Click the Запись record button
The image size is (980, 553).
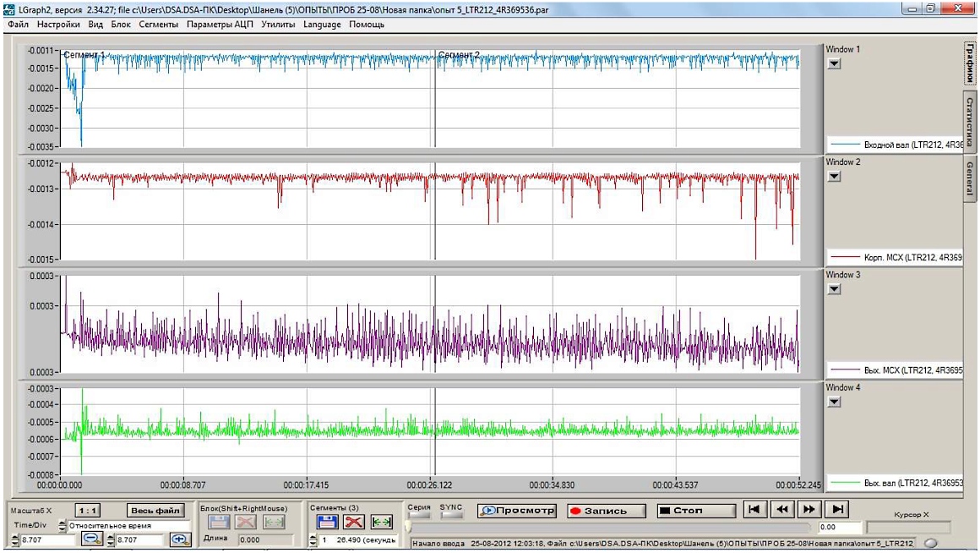pyautogui.click(x=605, y=511)
